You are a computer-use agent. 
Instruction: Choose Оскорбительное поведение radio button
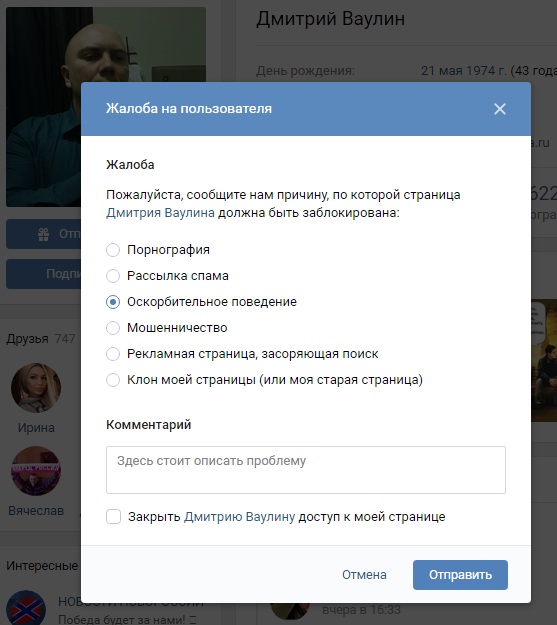coord(113,302)
